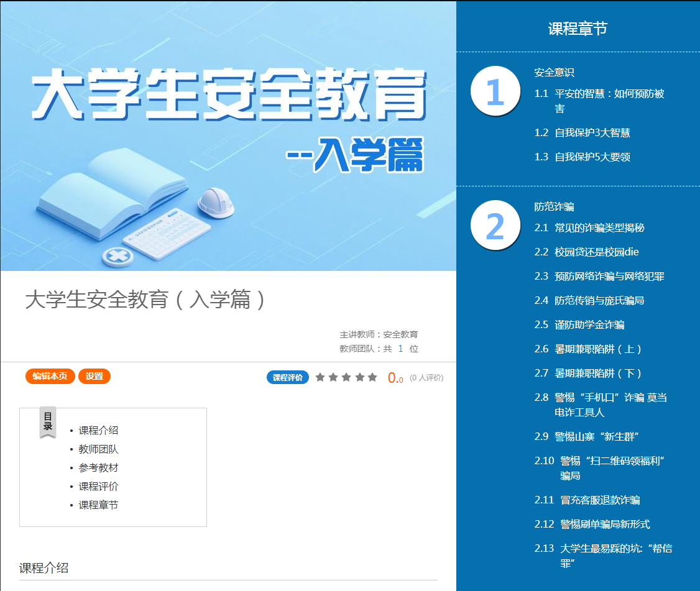Image resolution: width=700 pixels, height=591 pixels.
Task: Open lesson 1.2 自我保护3大智慧
Action: point(592,132)
